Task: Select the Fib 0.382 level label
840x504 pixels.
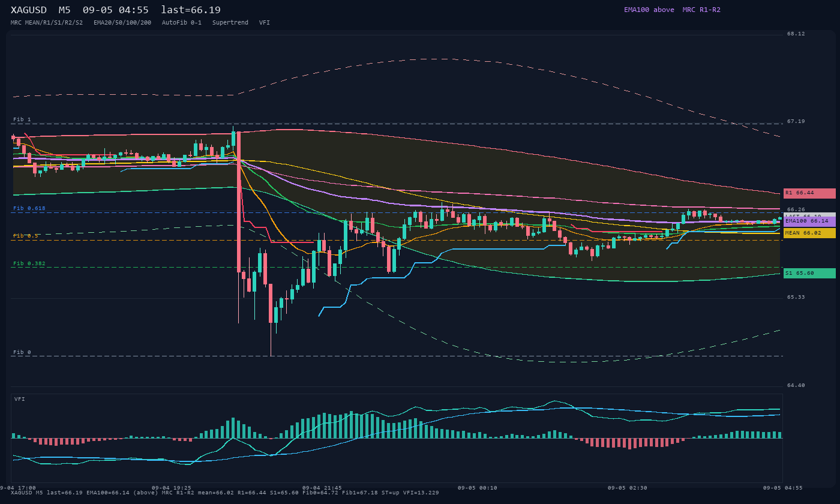Action: tap(29, 263)
